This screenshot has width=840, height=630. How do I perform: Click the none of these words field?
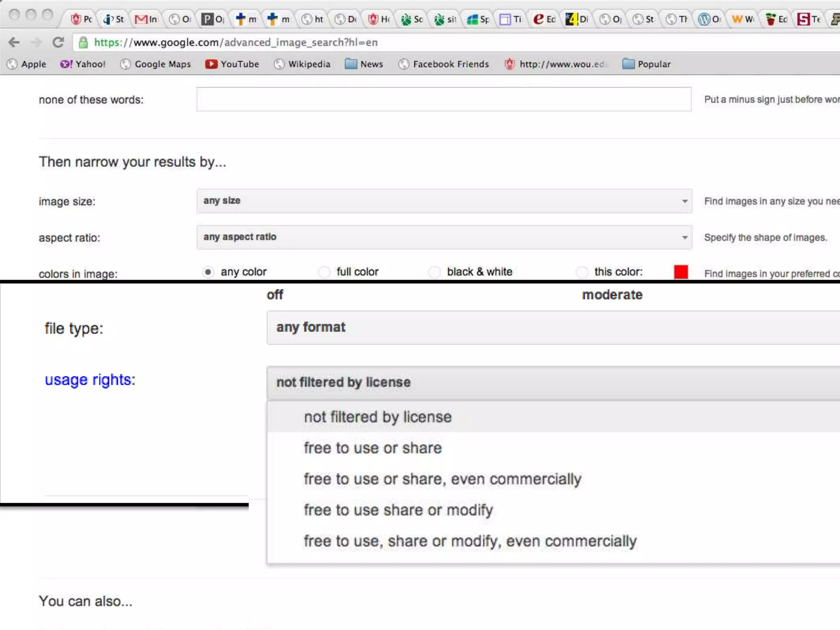click(x=443, y=99)
